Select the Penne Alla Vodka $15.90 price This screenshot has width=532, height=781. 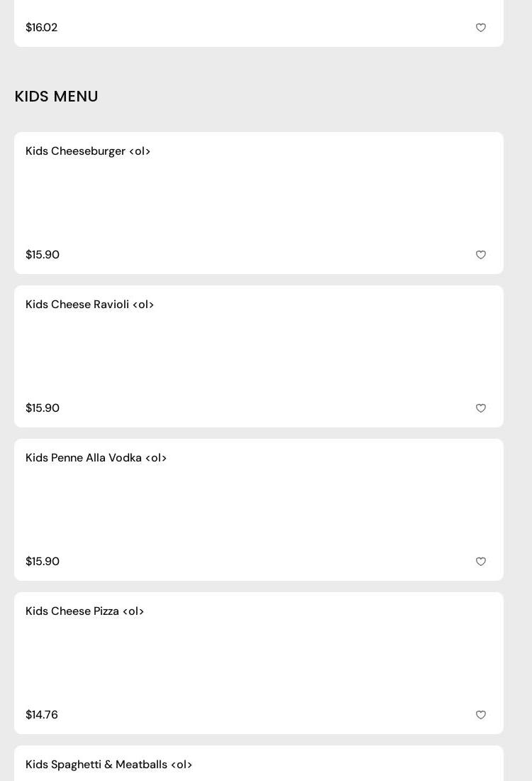point(43,562)
